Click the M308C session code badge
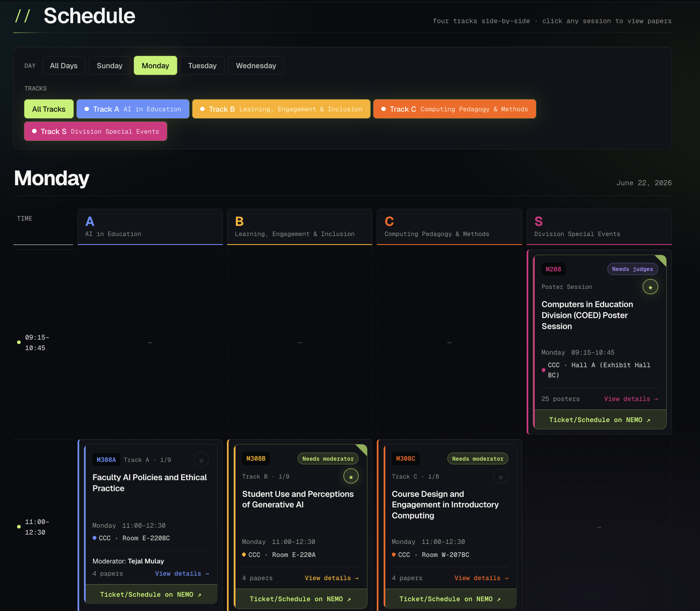This screenshot has height=611, width=700. tap(406, 459)
